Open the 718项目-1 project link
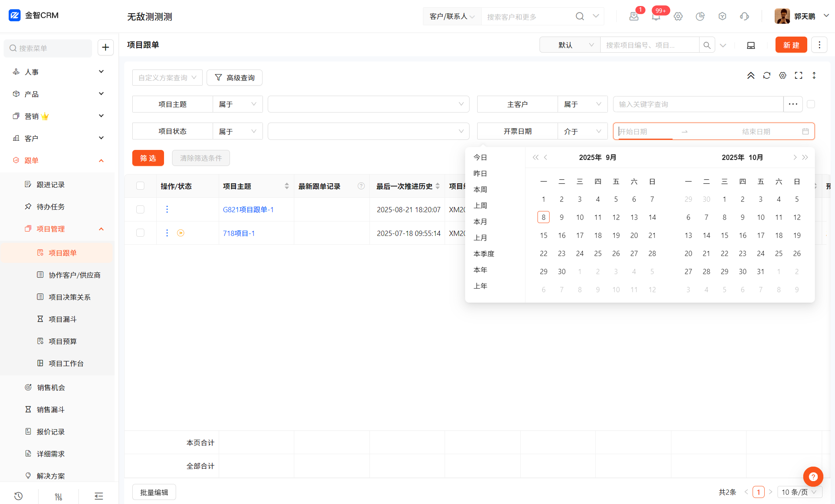This screenshot has height=504, width=835. coord(239,233)
